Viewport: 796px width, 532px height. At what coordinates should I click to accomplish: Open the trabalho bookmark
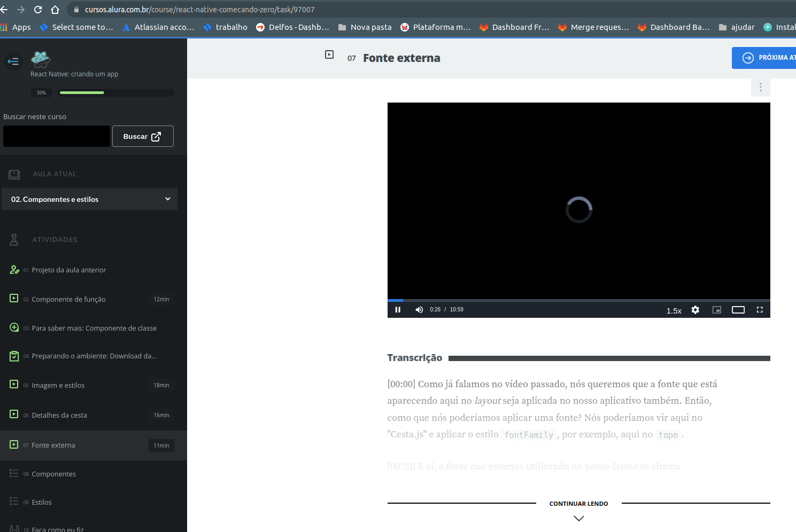click(225, 27)
